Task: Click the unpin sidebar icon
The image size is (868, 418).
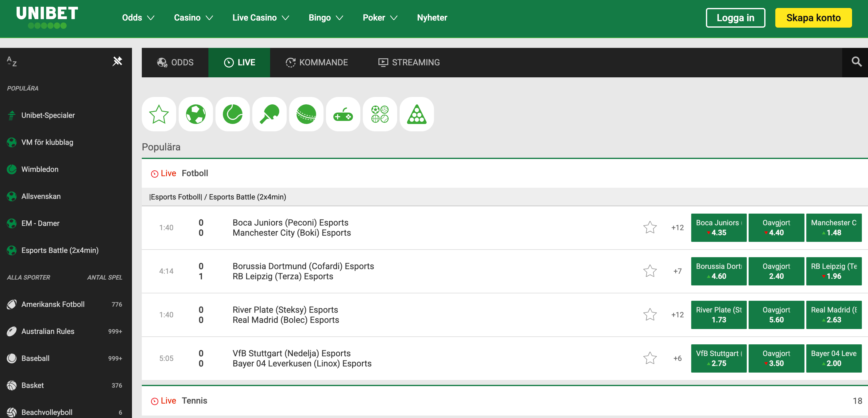Action: click(117, 61)
